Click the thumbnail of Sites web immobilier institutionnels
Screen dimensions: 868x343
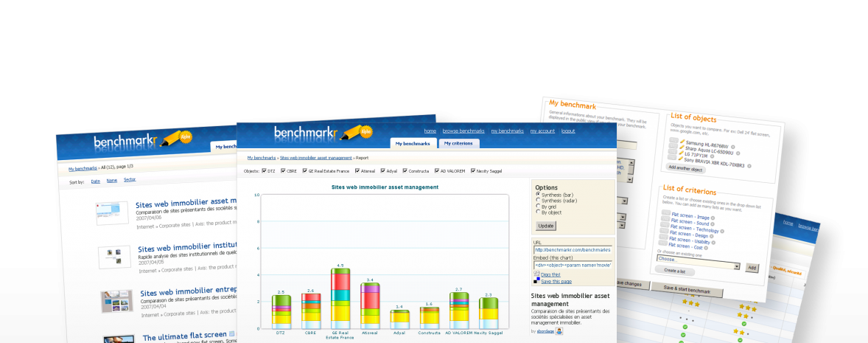(115, 257)
